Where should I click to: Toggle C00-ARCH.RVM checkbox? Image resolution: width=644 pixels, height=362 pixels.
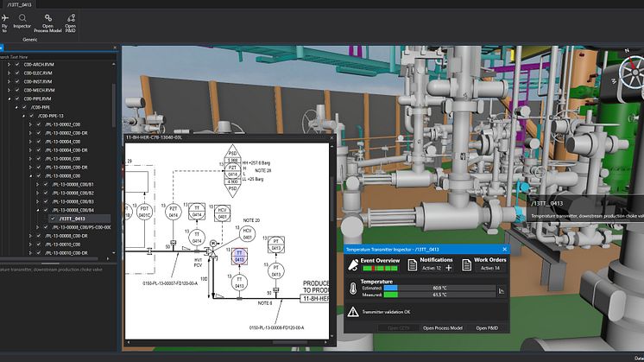[17, 65]
